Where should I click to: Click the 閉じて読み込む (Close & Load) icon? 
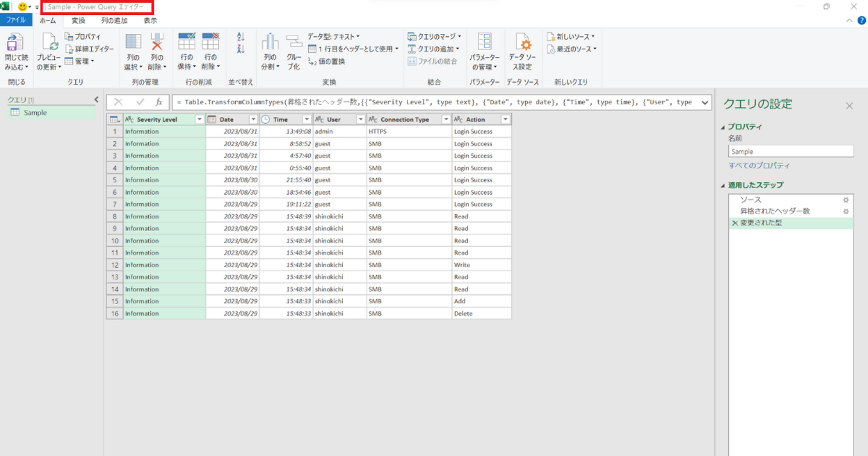pos(14,42)
